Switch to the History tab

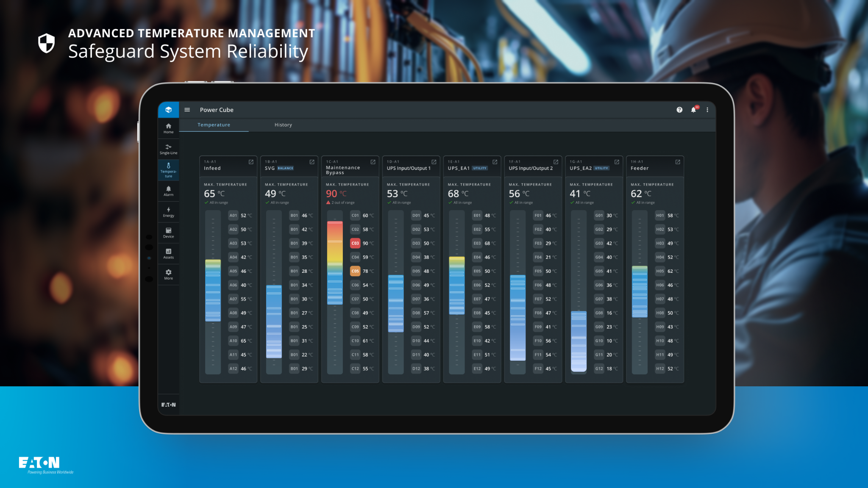point(283,125)
